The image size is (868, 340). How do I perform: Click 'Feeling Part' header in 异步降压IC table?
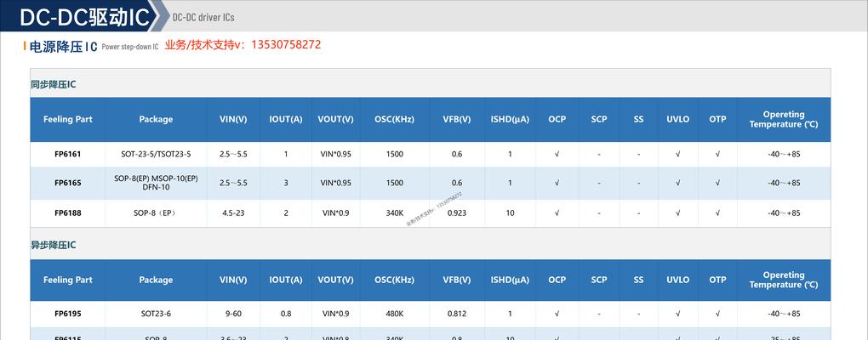coord(67,280)
